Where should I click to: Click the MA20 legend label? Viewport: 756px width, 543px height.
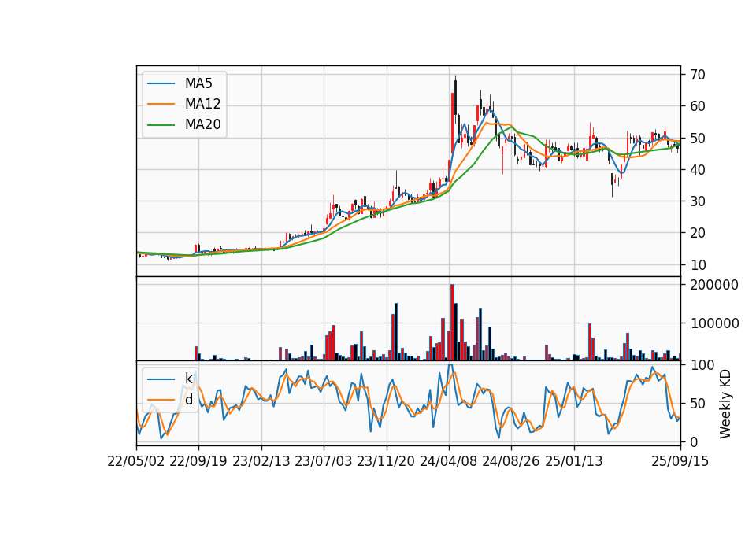point(202,124)
